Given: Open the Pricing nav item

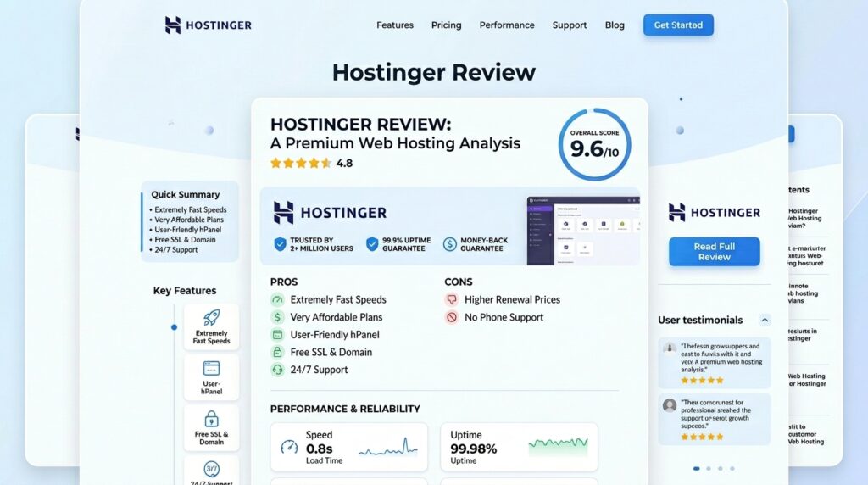Looking at the screenshot, I should 446,25.
